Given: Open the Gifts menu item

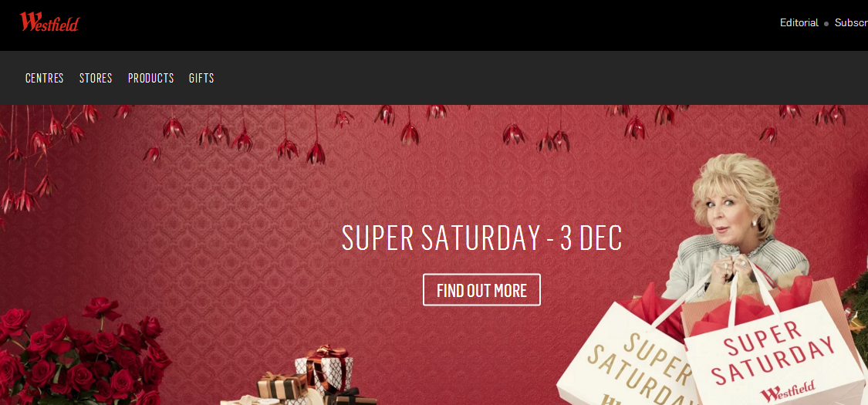Looking at the screenshot, I should (x=201, y=78).
